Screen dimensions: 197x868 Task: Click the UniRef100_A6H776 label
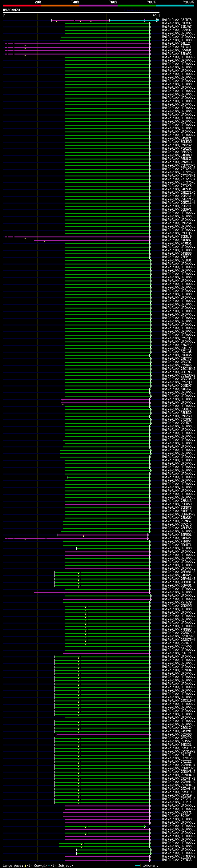(x=177, y=152)
